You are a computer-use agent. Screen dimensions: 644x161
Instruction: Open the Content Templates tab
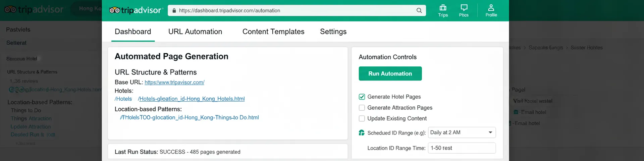(273, 32)
